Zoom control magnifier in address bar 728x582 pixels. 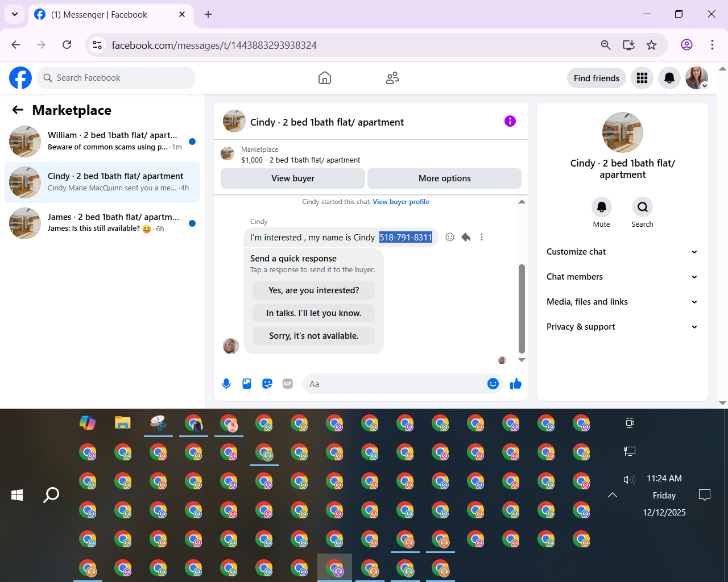[606, 45]
